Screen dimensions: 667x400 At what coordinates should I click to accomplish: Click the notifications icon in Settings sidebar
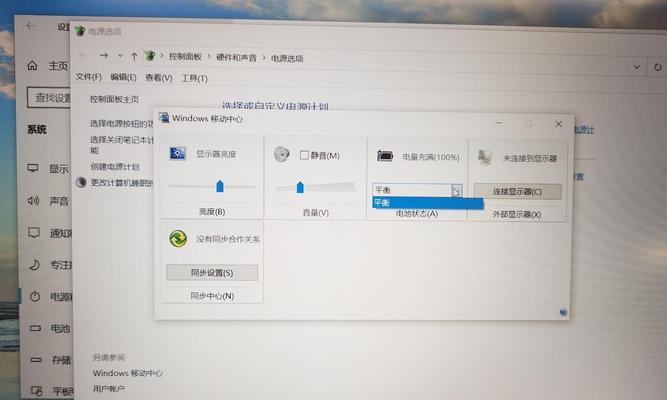(34, 232)
